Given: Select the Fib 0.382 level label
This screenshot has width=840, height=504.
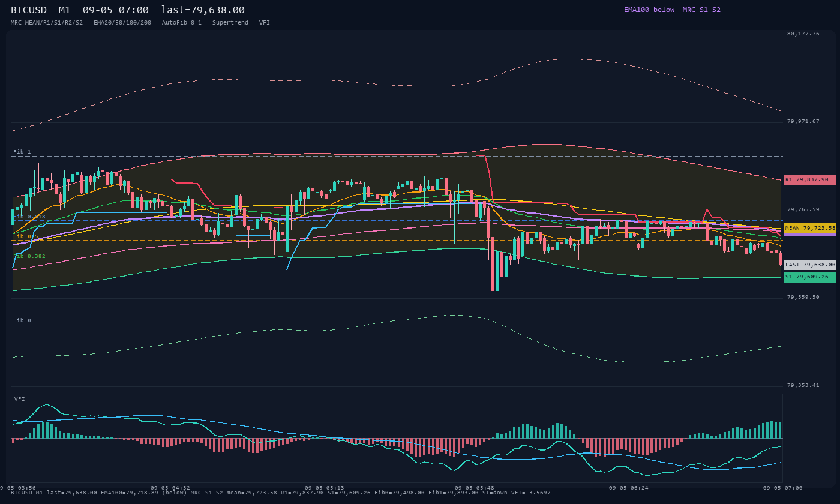Looking at the screenshot, I should tap(29, 256).
